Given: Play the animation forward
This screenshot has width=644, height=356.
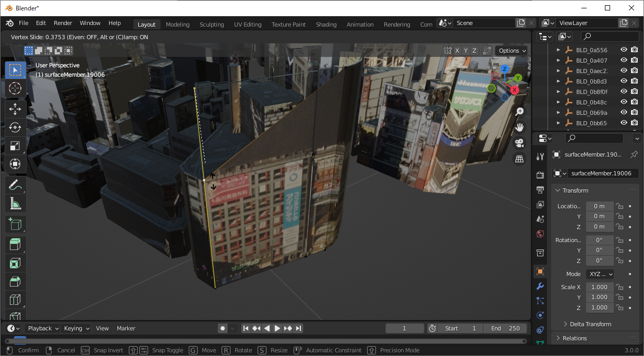Looking at the screenshot, I should point(277,328).
